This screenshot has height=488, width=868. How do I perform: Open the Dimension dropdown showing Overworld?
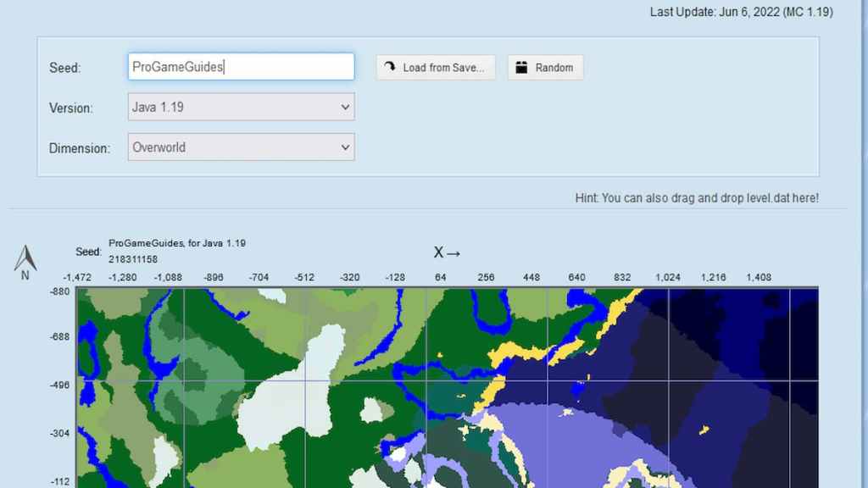[241, 147]
